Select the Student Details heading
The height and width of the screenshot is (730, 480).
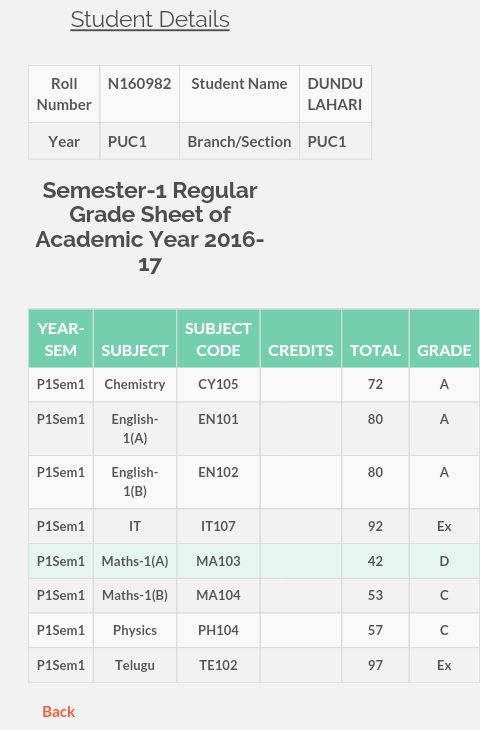[150, 20]
